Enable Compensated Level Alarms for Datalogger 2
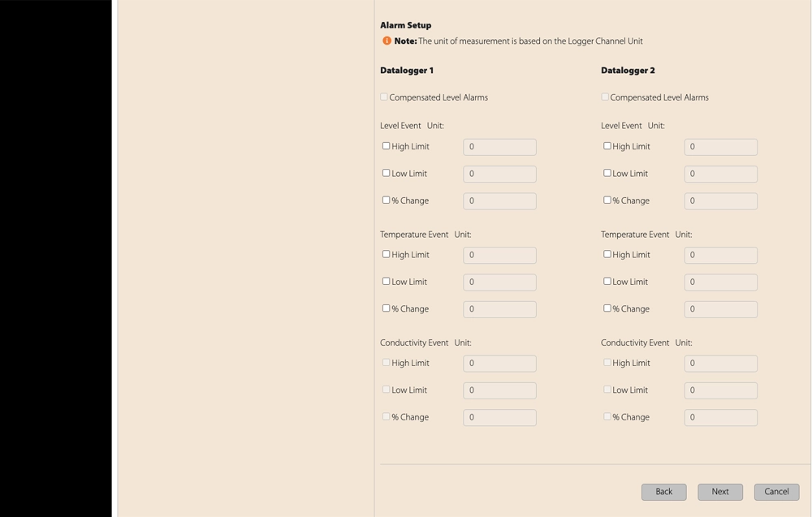 coord(604,97)
